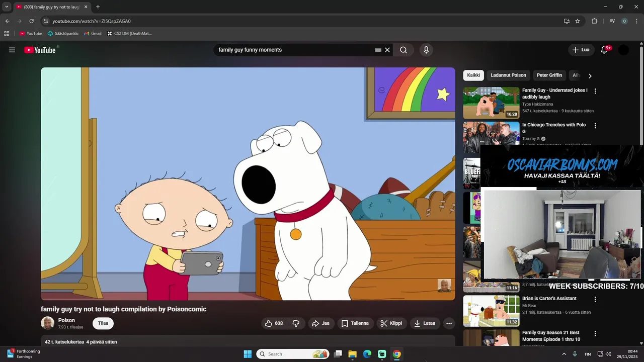Open Windows Start menu
Image resolution: width=644 pixels, height=362 pixels.
pyautogui.click(x=248, y=354)
